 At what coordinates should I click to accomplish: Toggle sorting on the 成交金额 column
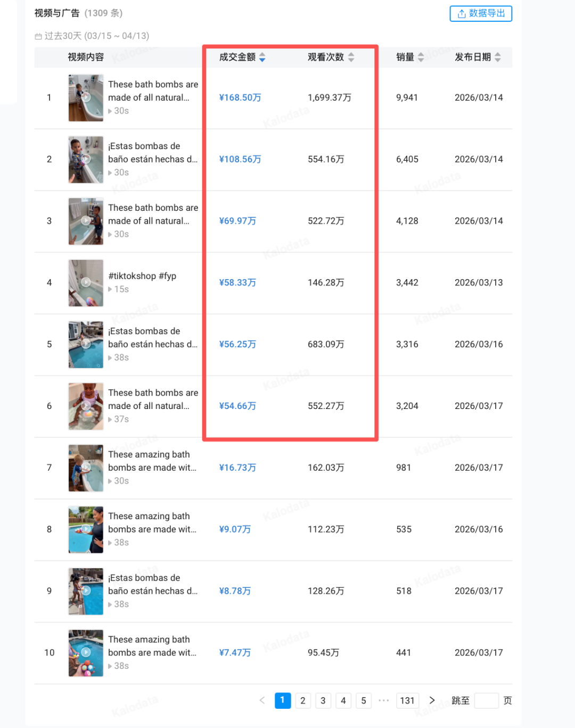click(x=262, y=57)
